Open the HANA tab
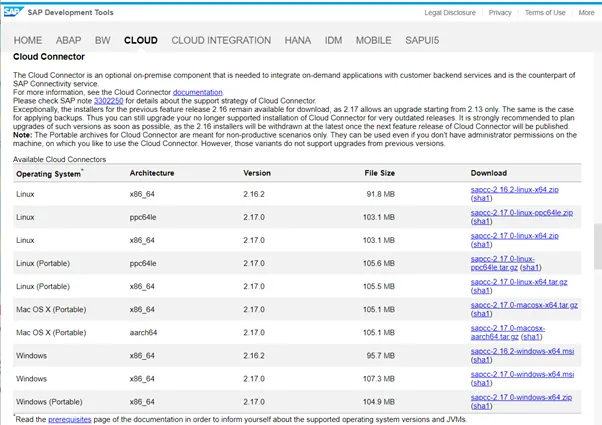This screenshot has width=602, height=425. [x=298, y=40]
